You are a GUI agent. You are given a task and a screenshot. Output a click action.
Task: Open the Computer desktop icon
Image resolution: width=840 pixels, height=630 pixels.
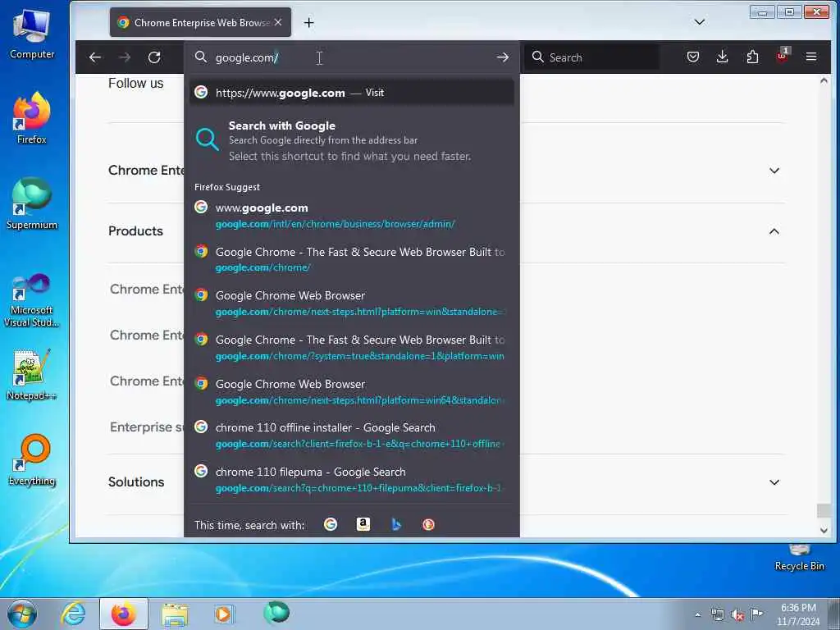(x=32, y=34)
